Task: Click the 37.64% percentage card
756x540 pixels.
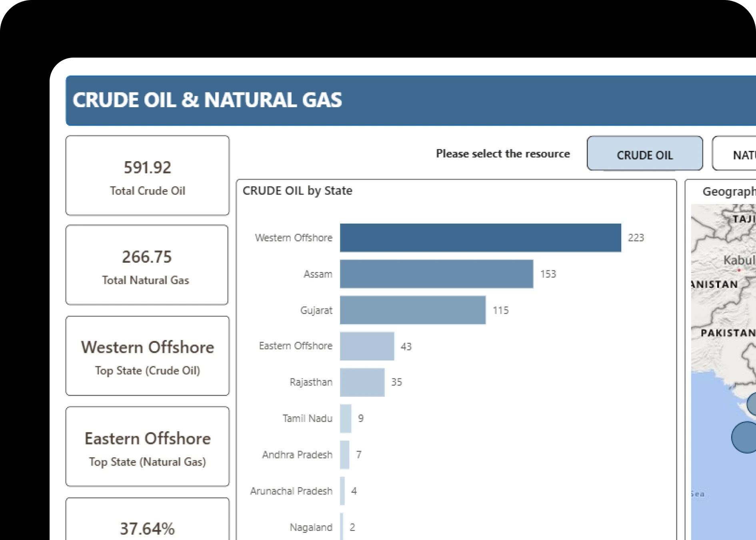Action: click(x=147, y=524)
